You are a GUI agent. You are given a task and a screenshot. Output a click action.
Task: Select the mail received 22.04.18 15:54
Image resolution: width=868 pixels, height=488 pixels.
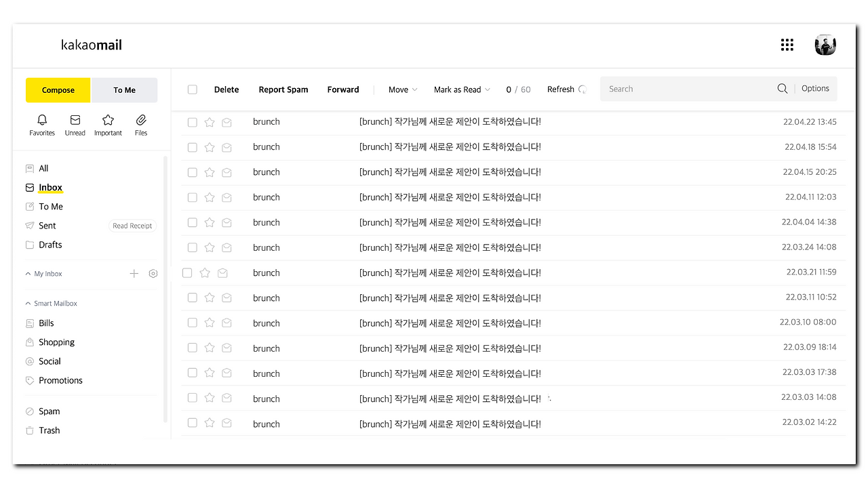point(193,147)
